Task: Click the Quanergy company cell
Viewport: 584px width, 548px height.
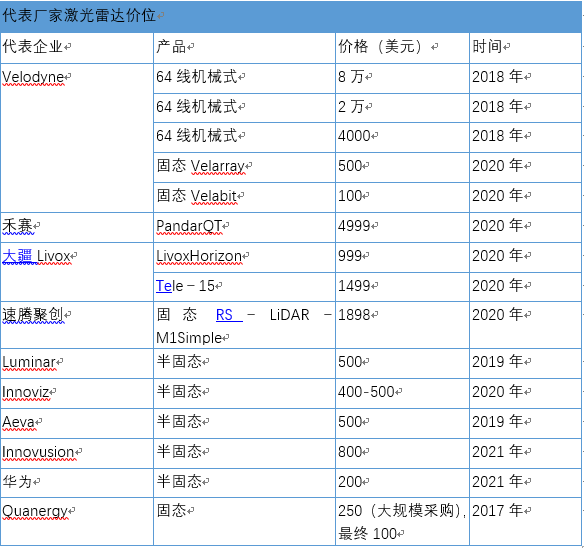Action: [x=77, y=522]
